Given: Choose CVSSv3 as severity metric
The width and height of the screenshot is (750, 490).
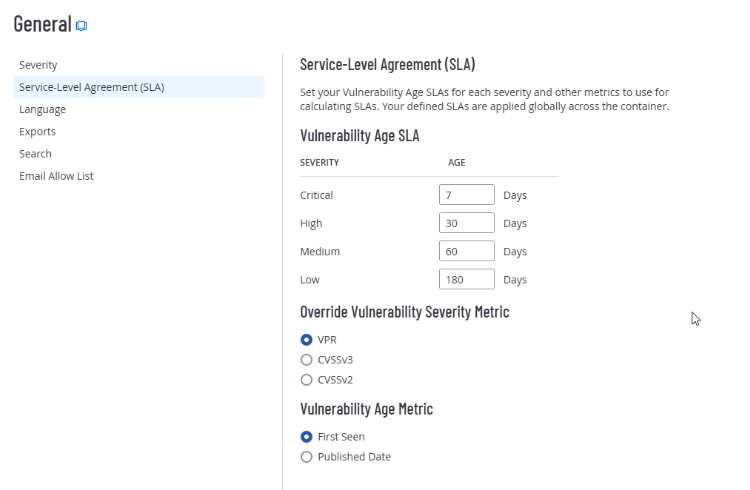Looking at the screenshot, I should click(x=307, y=359).
